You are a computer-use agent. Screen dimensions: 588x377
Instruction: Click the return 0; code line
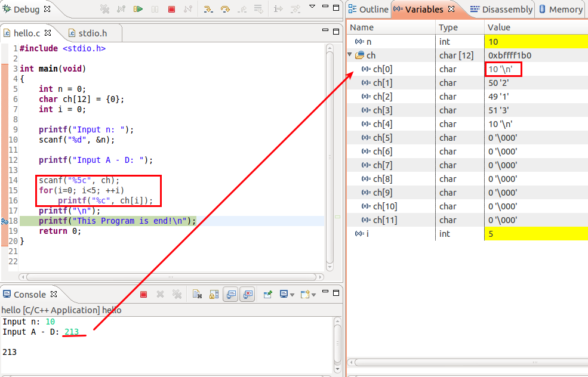[60, 231]
